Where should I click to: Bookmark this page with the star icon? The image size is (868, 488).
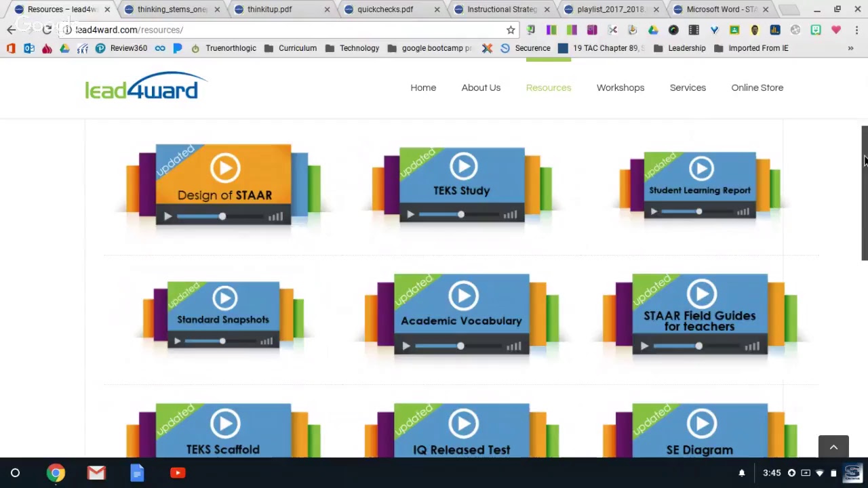[511, 30]
